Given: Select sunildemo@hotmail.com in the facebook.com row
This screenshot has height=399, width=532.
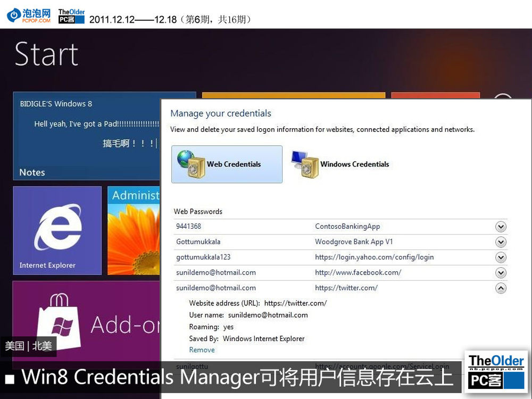Looking at the screenshot, I should coord(216,272).
